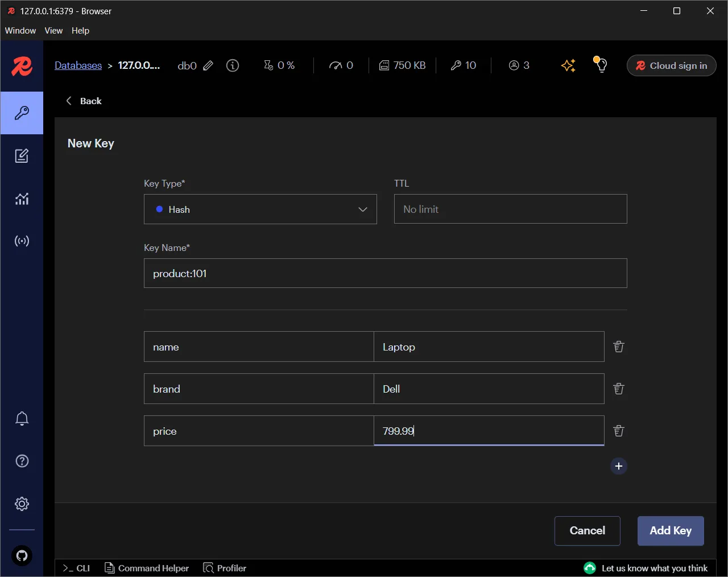Open the Key Type dropdown
This screenshot has height=577, width=728.
point(260,209)
